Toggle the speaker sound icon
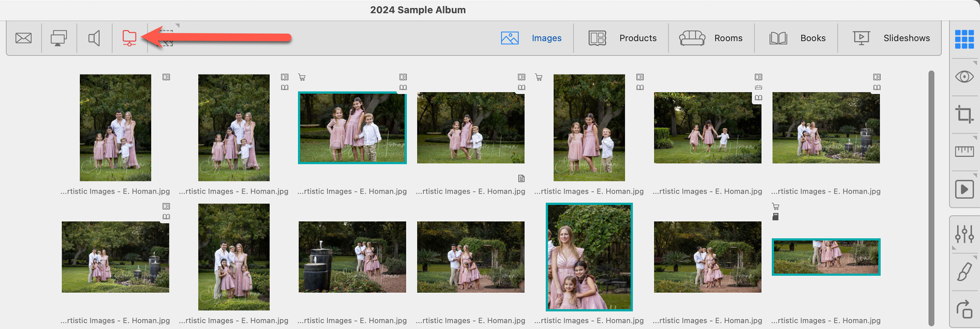Image resolution: width=980 pixels, height=329 pixels. coord(94,38)
